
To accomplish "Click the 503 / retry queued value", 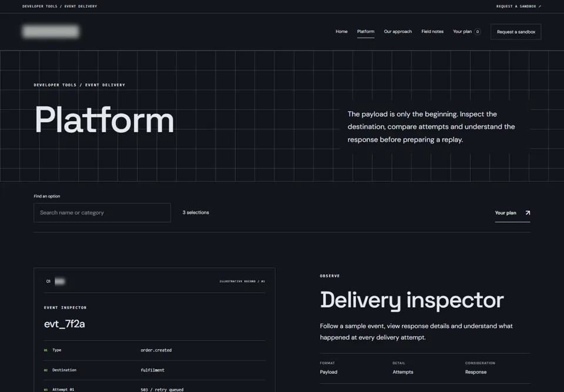I will tap(162, 390).
